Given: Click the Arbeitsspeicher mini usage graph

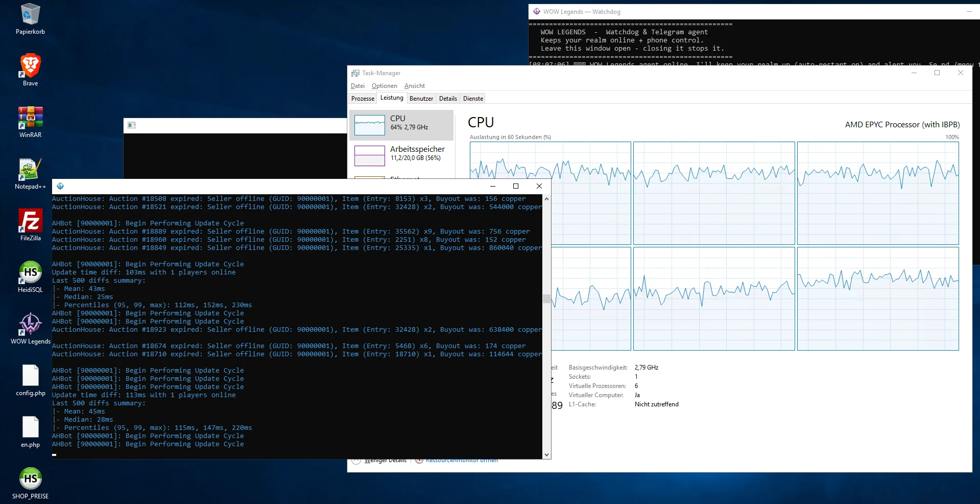Looking at the screenshot, I should pos(369,156).
